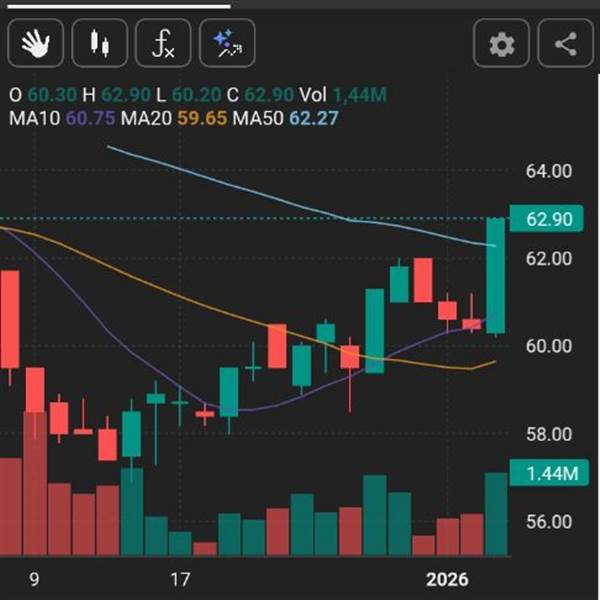
Task: Click the MA10 60.75 indicator label
Action: (x=62, y=118)
